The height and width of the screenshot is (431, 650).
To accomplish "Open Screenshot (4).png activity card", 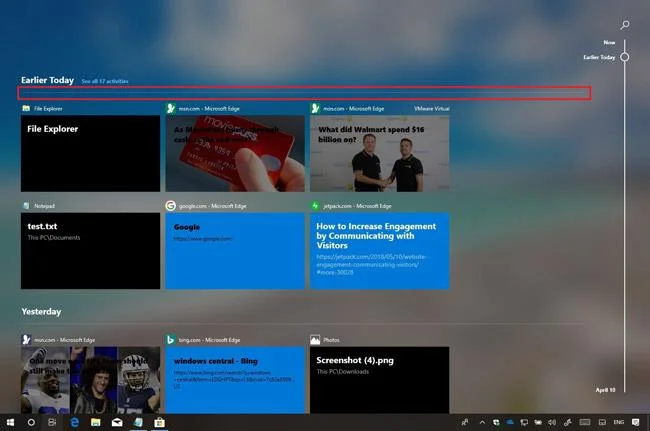I will [x=380, y=380].
